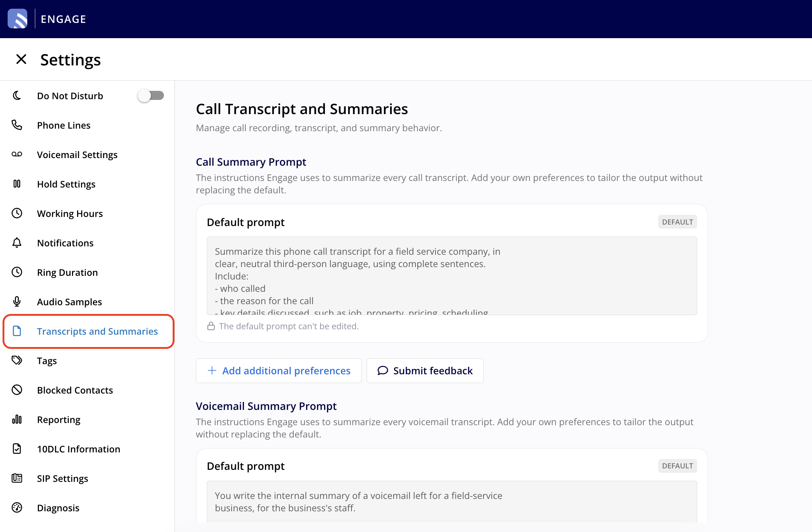Click the Settings page heading
812x532 pixels.
[71, 60]
